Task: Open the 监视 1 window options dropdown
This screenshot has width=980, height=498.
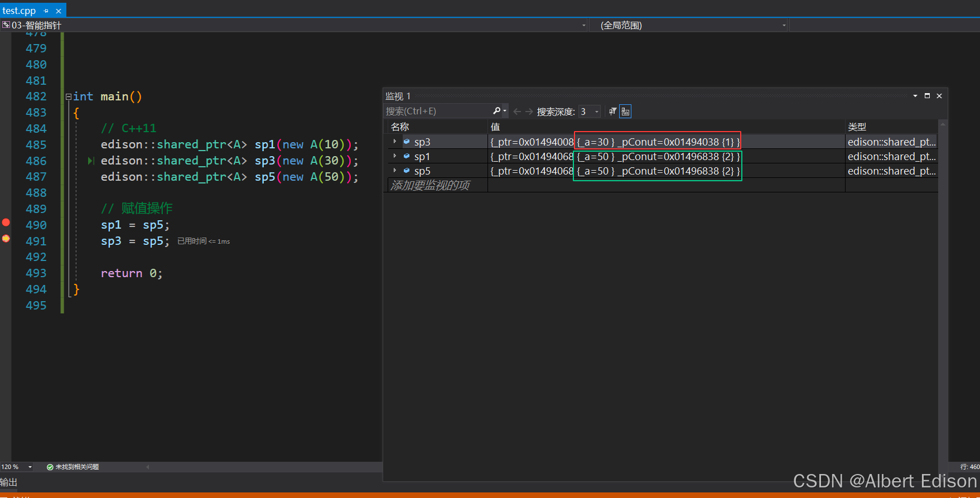Action: (x=915, y=96)
